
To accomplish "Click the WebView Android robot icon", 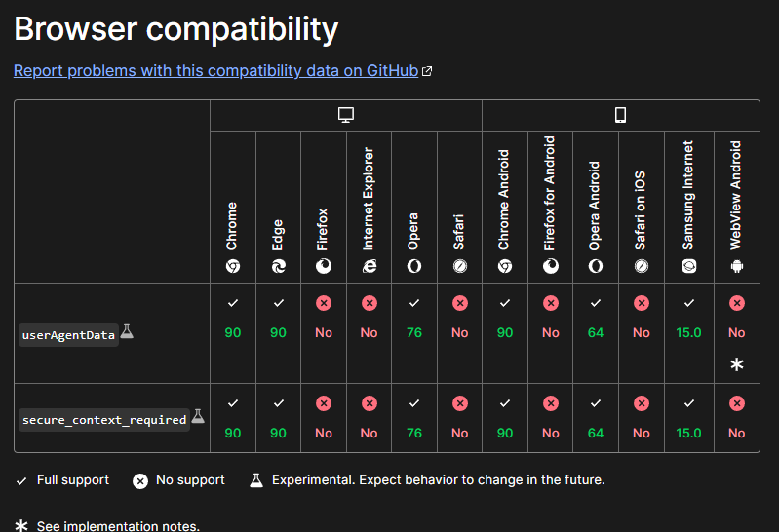I will click(x=737, y=266).
